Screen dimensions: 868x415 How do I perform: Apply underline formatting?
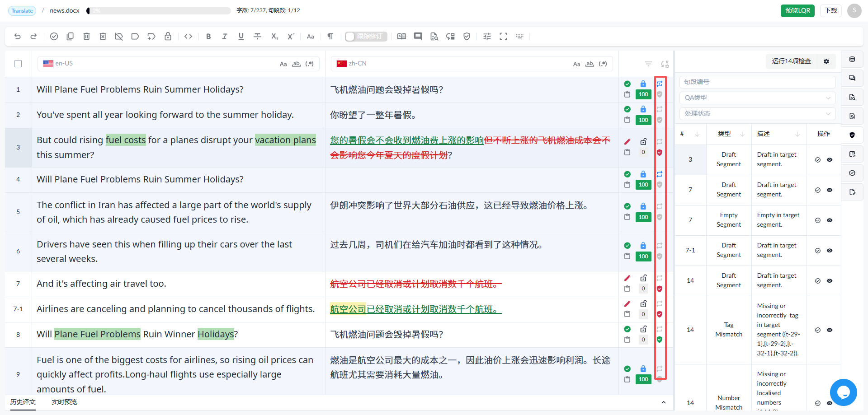[x=241, y=37]
